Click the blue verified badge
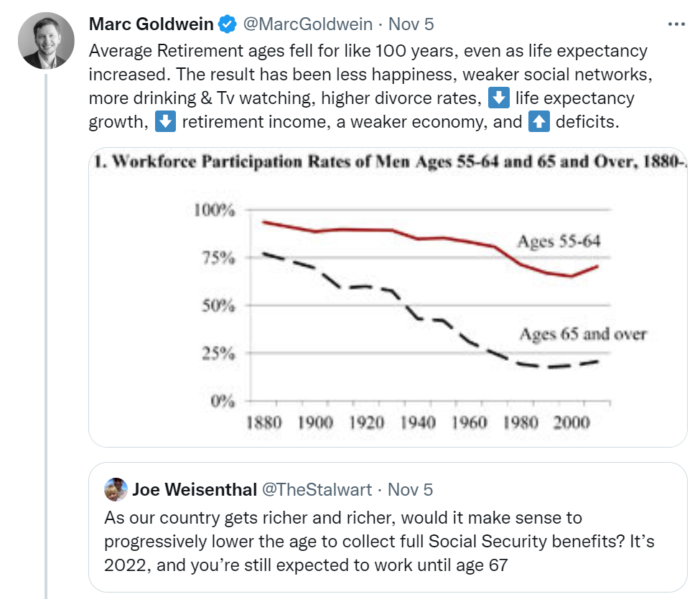This screenshot has width=700, height=599. (228, 24)
